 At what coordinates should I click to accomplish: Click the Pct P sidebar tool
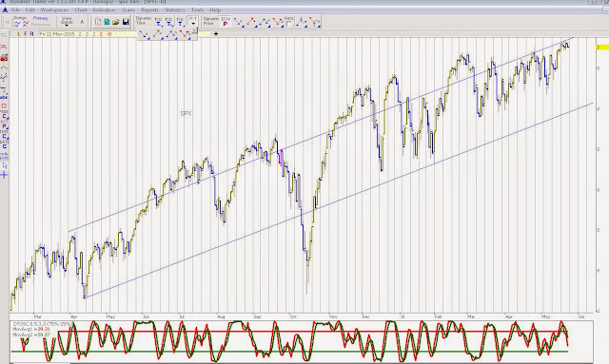4,125
